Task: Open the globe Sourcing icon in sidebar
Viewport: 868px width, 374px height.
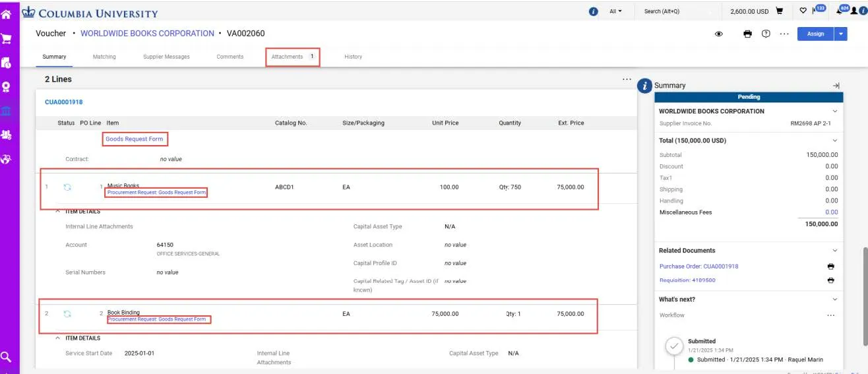Action: point(6,159)
